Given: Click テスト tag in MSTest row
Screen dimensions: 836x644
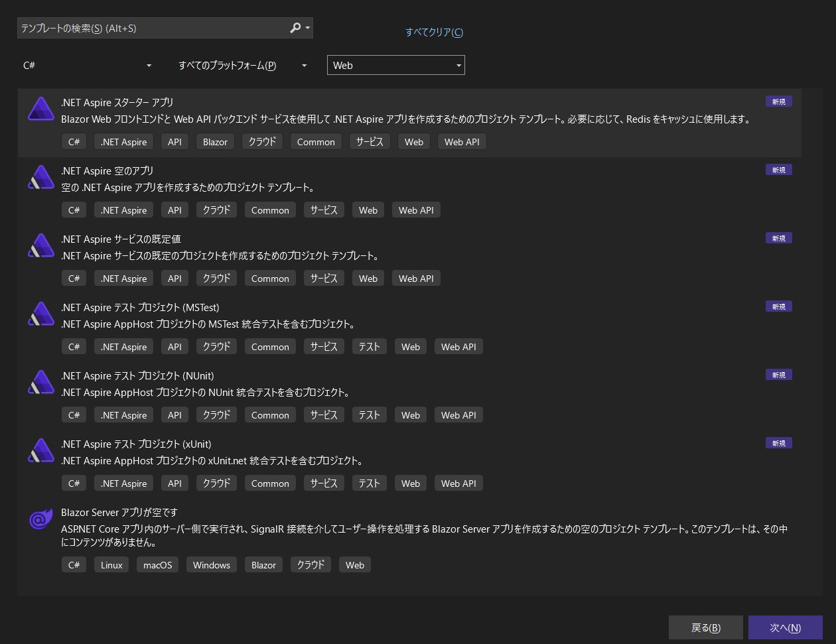Looking at the screenshot, I should point(369,347).
